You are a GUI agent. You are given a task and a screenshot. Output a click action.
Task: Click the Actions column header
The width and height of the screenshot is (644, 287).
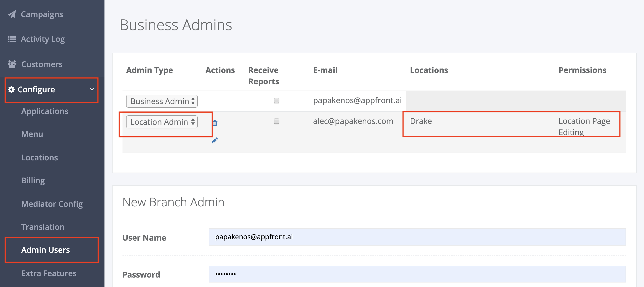coord(220,70)
